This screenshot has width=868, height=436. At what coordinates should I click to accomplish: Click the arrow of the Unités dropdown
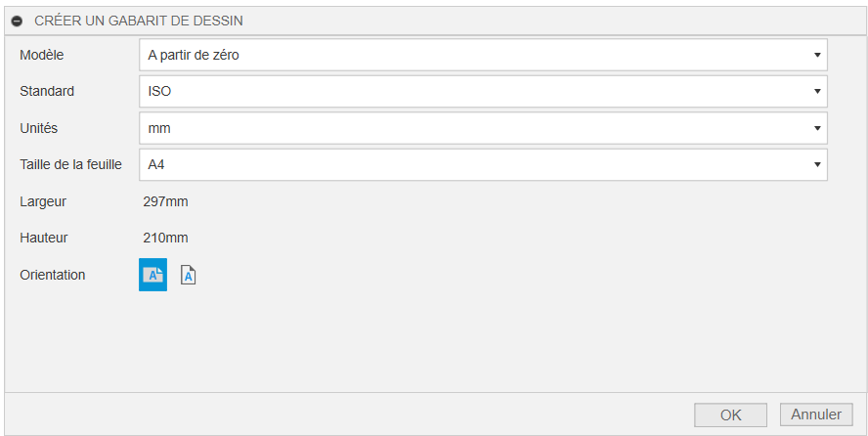pyautogui.click(x=817, y=128)
